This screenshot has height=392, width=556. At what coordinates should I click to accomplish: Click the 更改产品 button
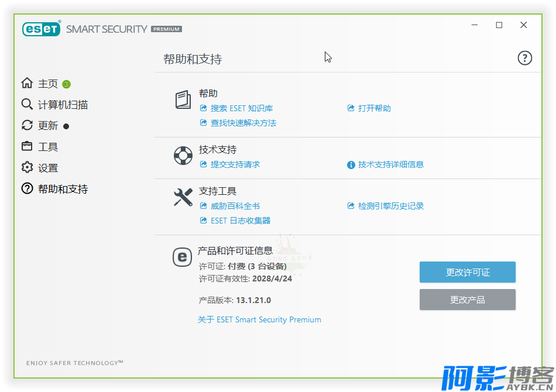[468, 300]
